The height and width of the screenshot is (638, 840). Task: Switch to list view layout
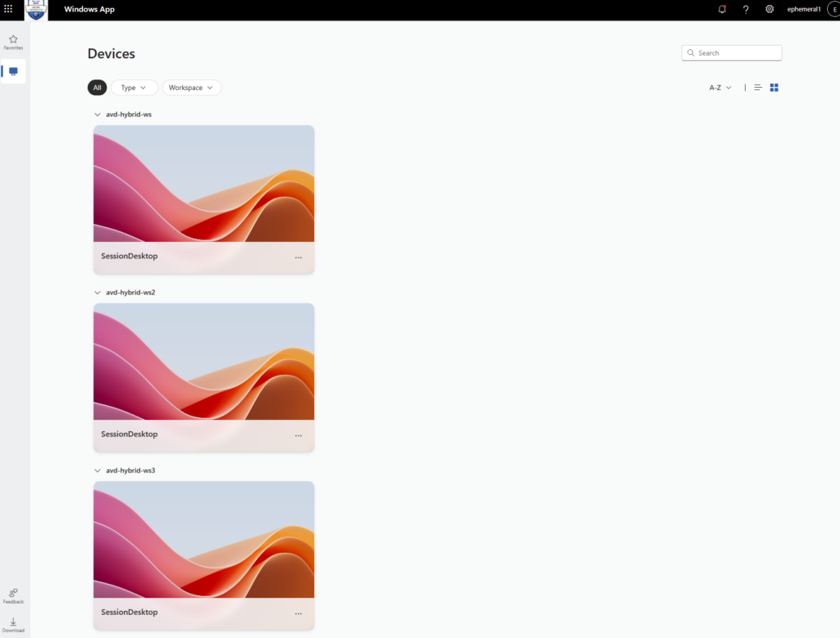click(757, 87)
